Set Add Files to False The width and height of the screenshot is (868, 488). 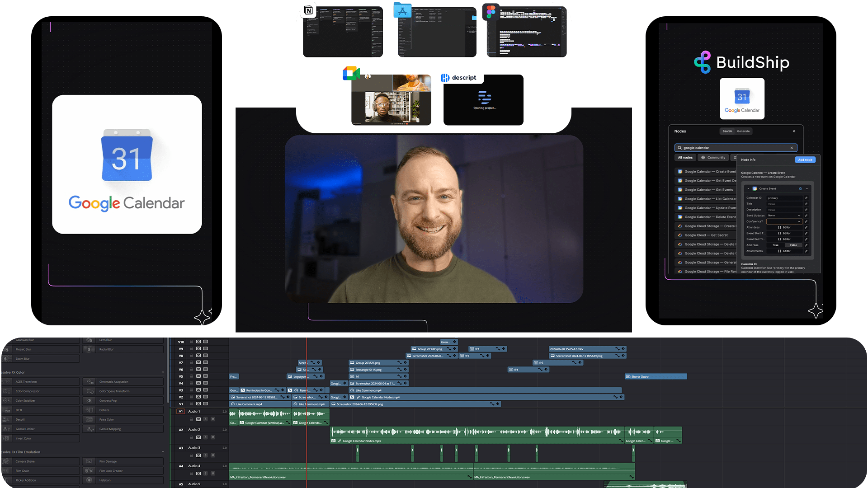pyautogui.click(x=793, y=245)
